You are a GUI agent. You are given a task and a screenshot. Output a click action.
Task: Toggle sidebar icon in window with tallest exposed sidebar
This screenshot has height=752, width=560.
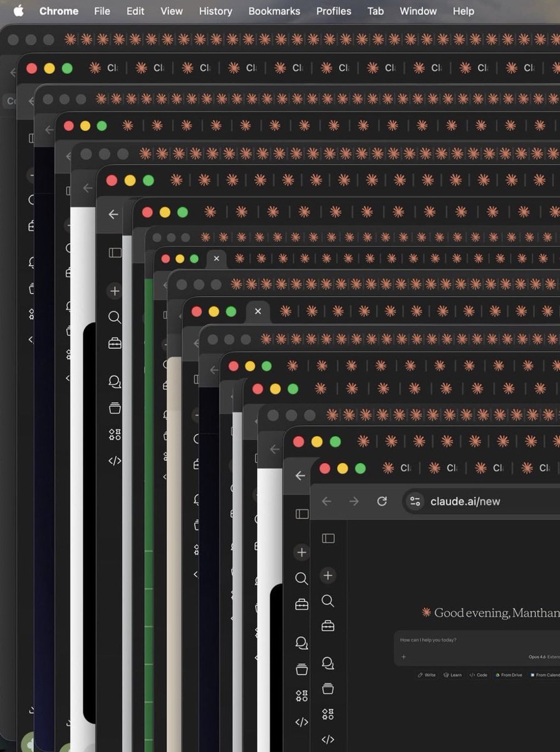pos(115,253)
